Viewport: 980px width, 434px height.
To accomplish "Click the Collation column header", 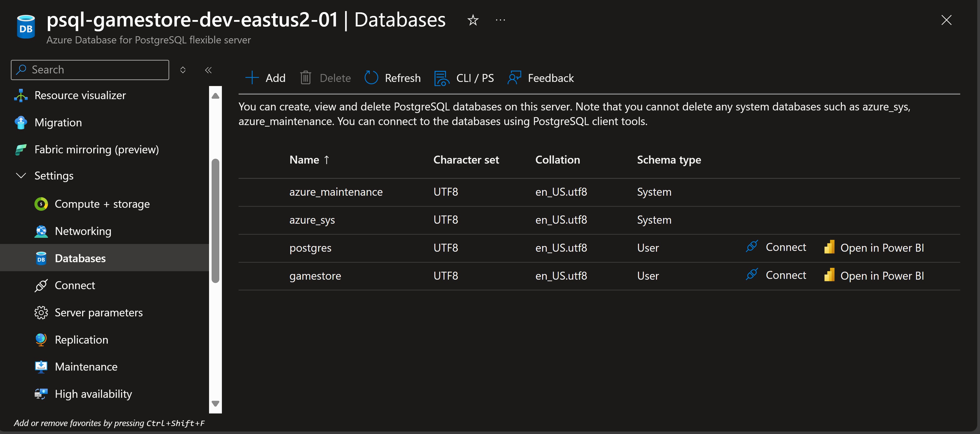I will [557, 160].
